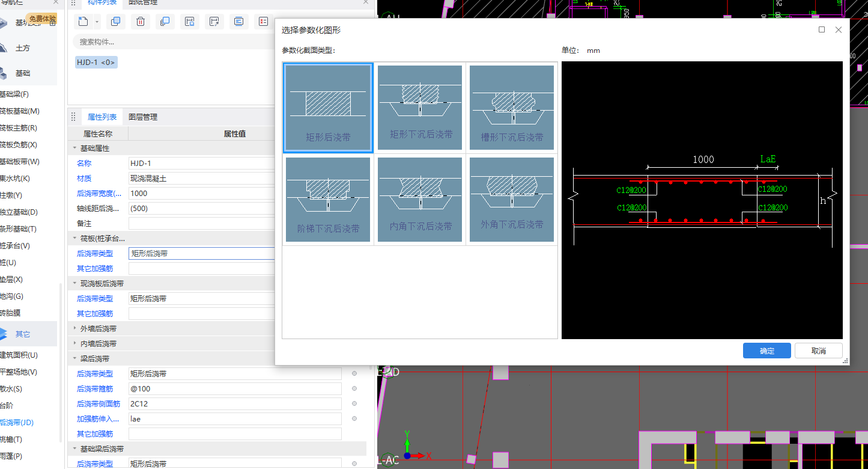Screen dimensions: 868x469
Task: Click the 免费体验 badge
Action: pyautogui.click(x=42, y=19)
